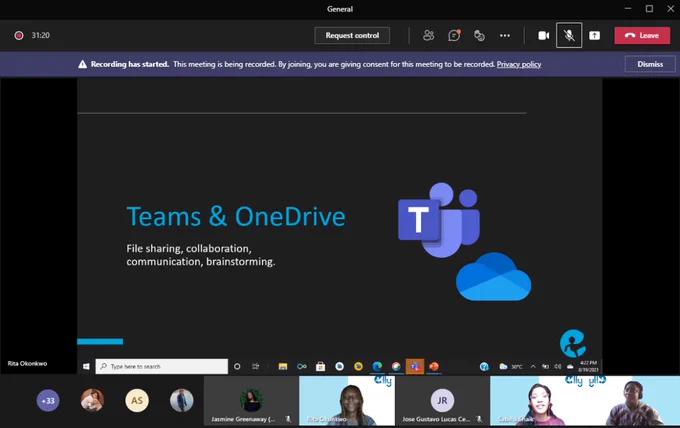
Task: Select the JR initials avatar
Action: pos(442,400)
